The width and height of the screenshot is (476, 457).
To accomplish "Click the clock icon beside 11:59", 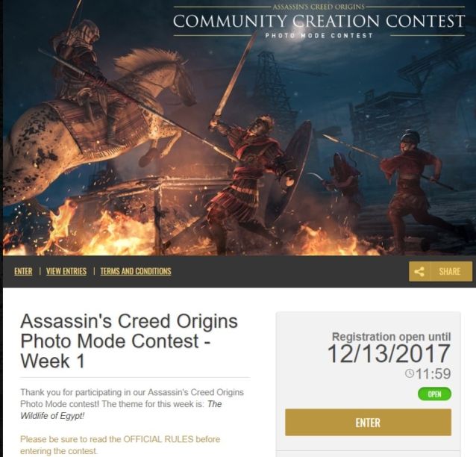I will click(x=410, y=373).
